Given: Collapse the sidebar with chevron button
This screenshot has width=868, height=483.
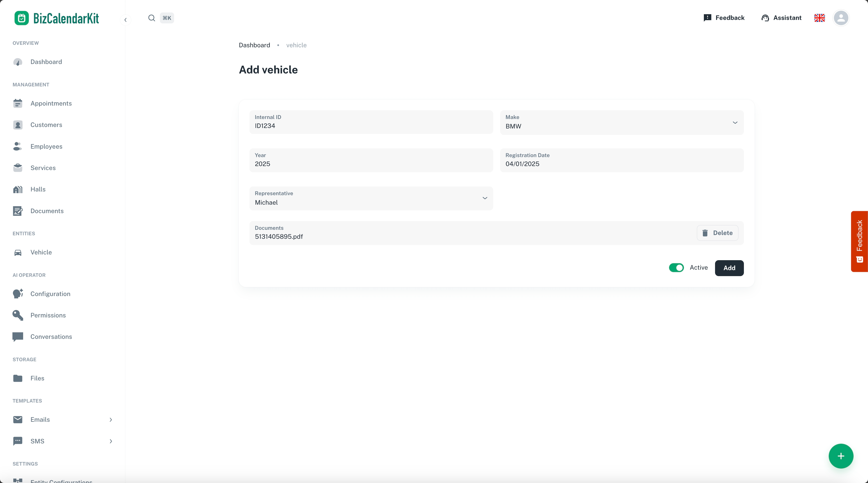Looking at the screenshot, I should click(x=125, y=20).
